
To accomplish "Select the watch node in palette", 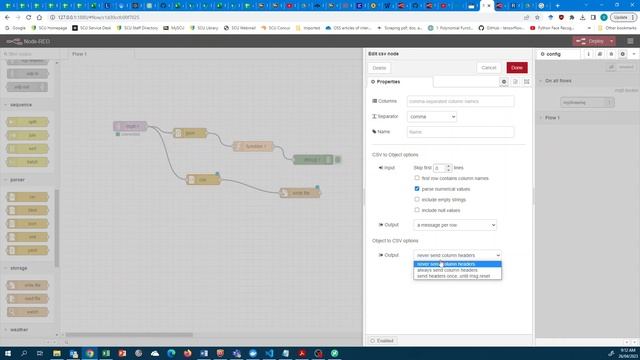I will pos(28,312).
